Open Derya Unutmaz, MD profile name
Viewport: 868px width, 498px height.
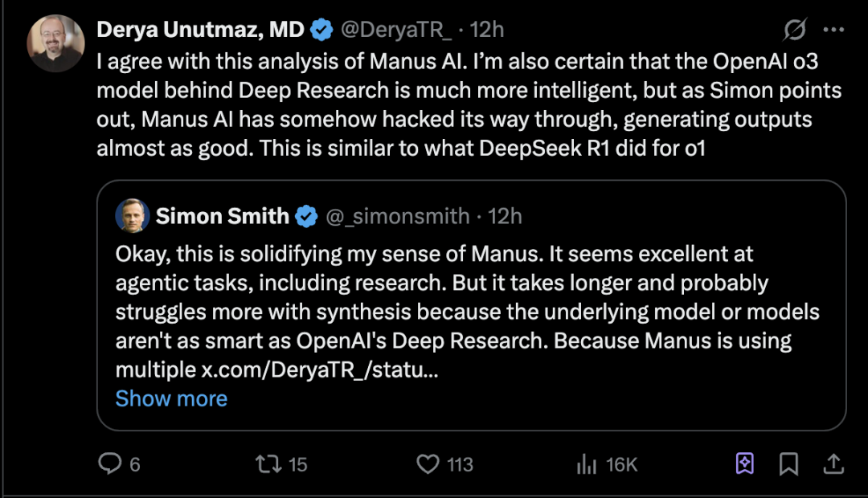coord(201,31)
